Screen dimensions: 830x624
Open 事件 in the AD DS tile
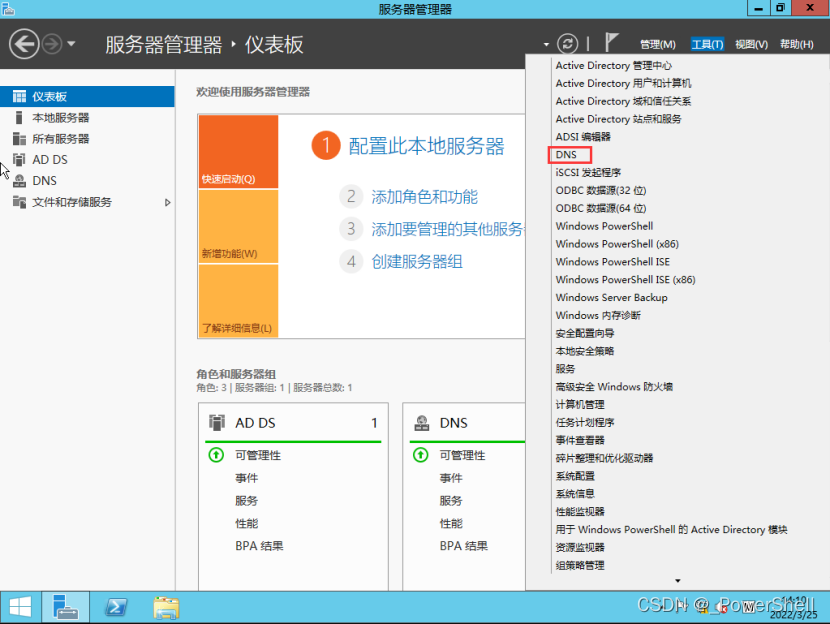click(x=247, y=478)
